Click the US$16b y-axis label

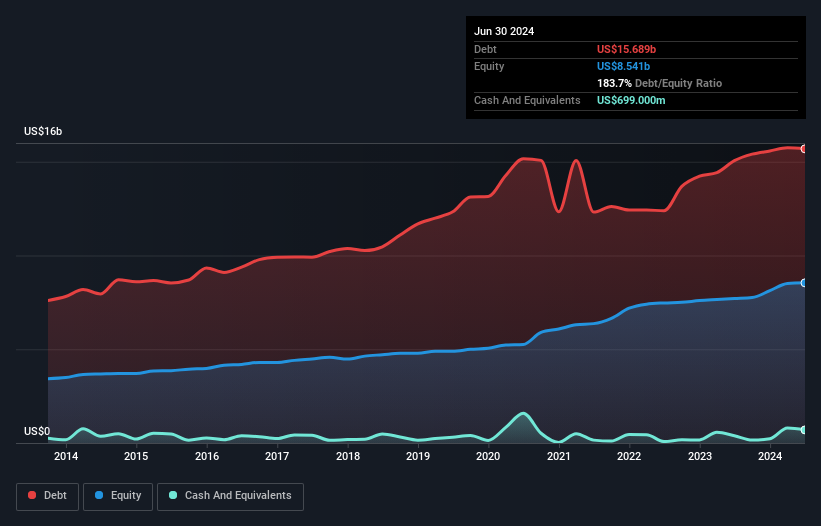(43, 131)
